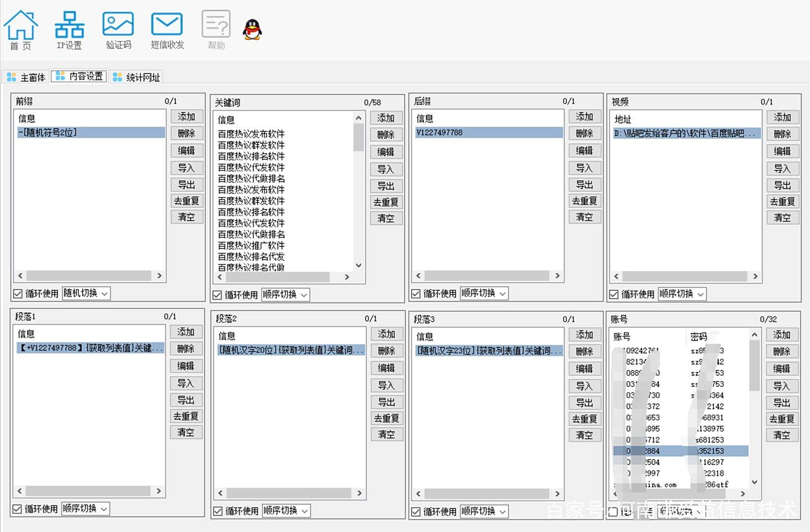This screenshot has width=810, height=532.
Task: Click the scroll-right arrow in 前缀 list
Action: click(x=160, y=276)
